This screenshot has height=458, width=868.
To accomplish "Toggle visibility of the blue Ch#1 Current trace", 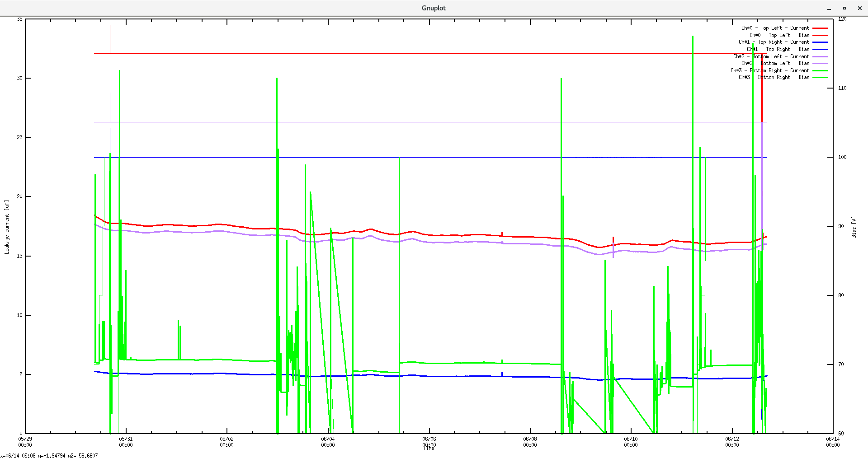I will [820, 42].
